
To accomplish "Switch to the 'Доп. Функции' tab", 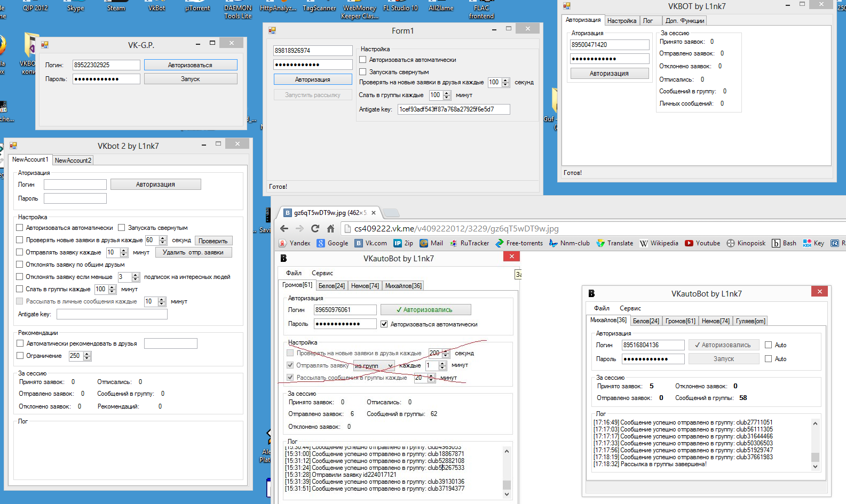I will 685,21.
